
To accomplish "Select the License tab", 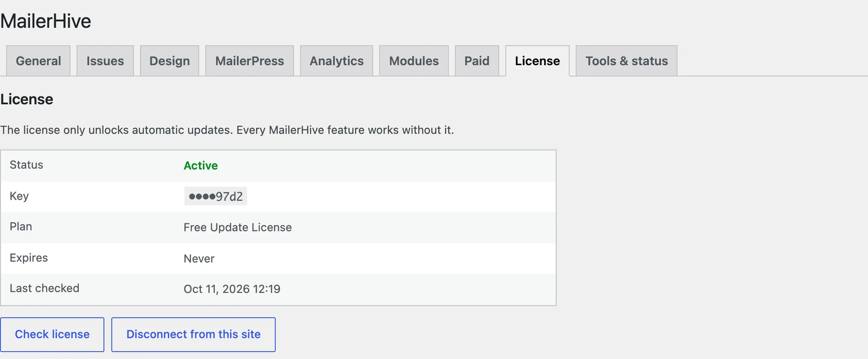I will [538, 61].
